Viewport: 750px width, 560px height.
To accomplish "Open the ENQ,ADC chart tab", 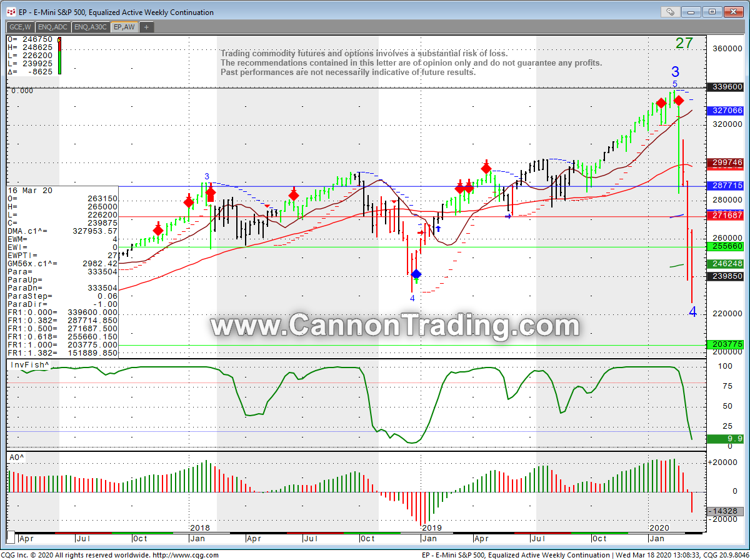I will [x=54, y=27].
